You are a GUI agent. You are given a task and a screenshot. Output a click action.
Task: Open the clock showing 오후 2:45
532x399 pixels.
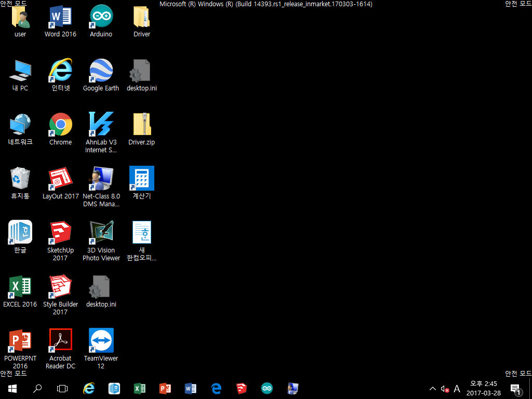pos(484,389)
